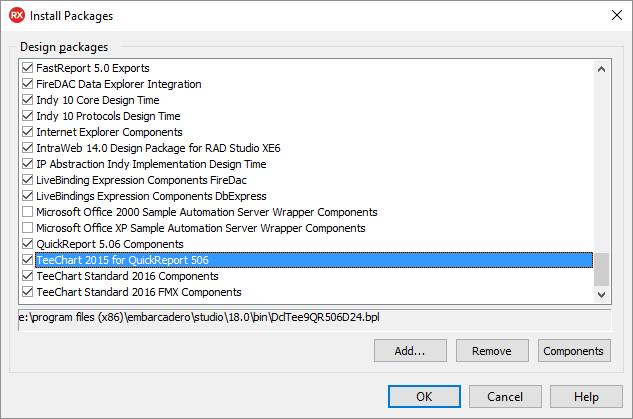Click the package list scrollbar thumb
Image resolution: width=633 pixels, height=419 pixels.
click(x=602, y=269)
